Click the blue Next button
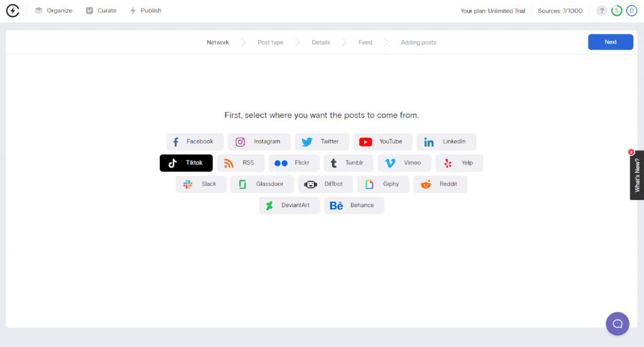The height and width of the screenshot is (347, 644). [610, 42]
